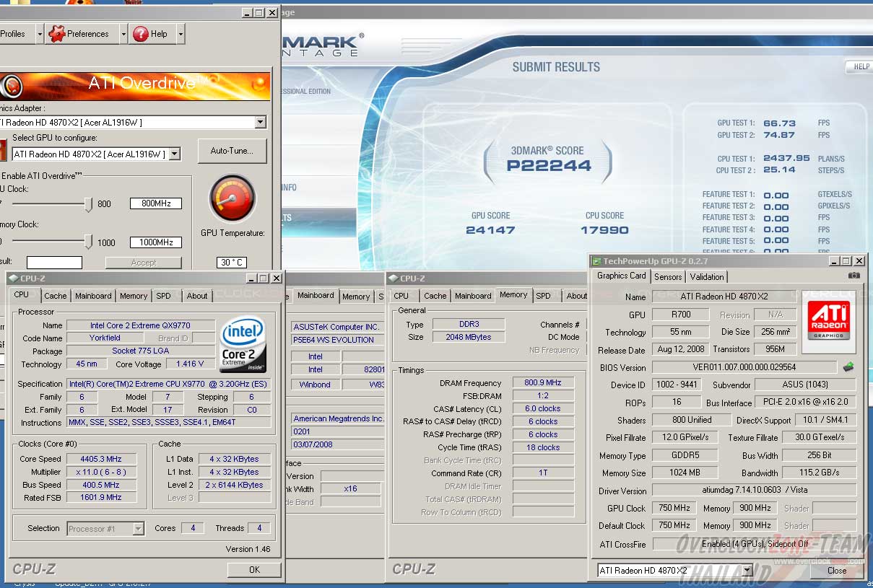
Task: Click the 3DMark HELP button
Action: click(x=861, y=66)
